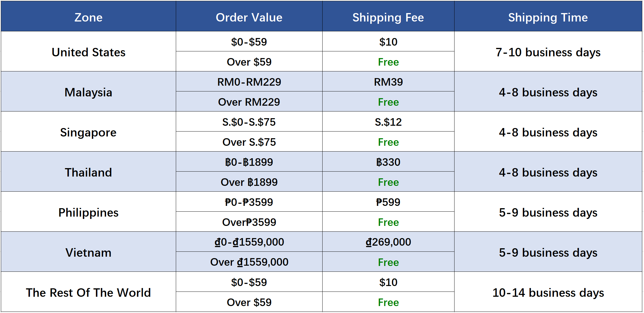Click the Philippines zone cell
The width and height of the screenshot is (644, 313).
point(88,213)
